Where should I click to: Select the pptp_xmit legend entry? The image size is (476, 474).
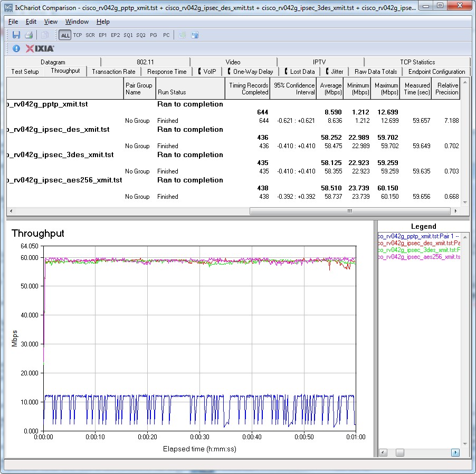419,236
